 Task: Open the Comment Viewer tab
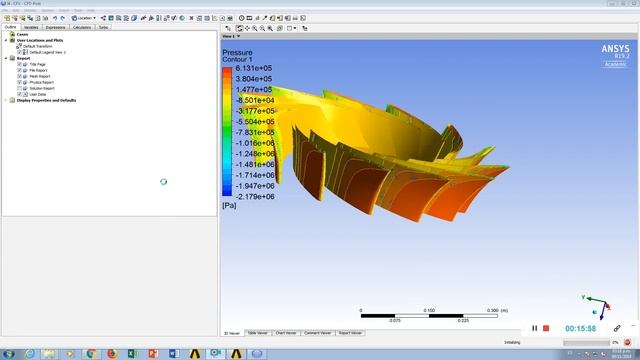click(x=318, y=333)
